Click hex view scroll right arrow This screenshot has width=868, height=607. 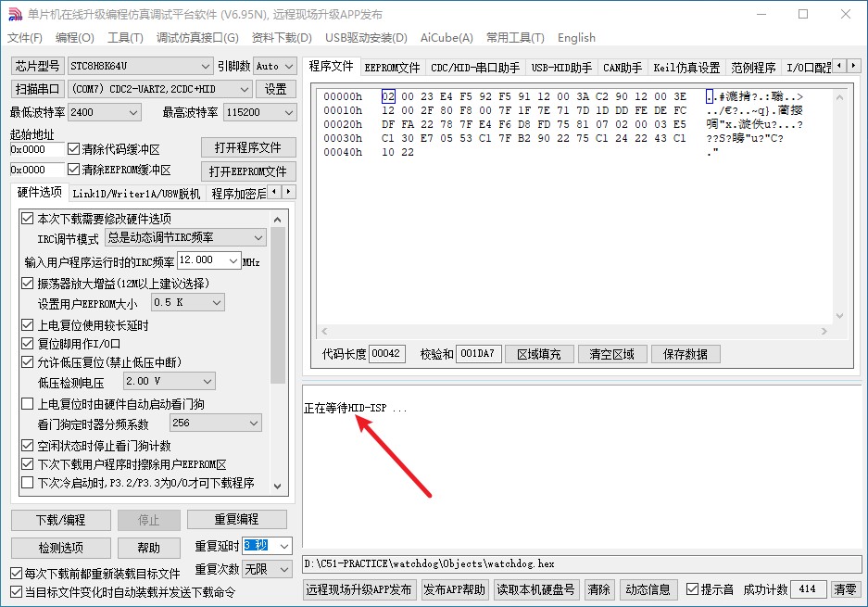(824, 331)
